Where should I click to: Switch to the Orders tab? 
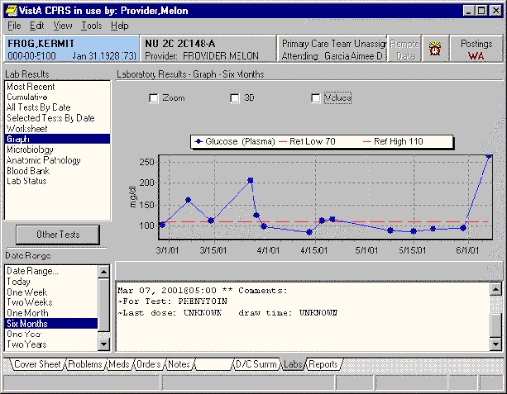[x=149, y=364]
